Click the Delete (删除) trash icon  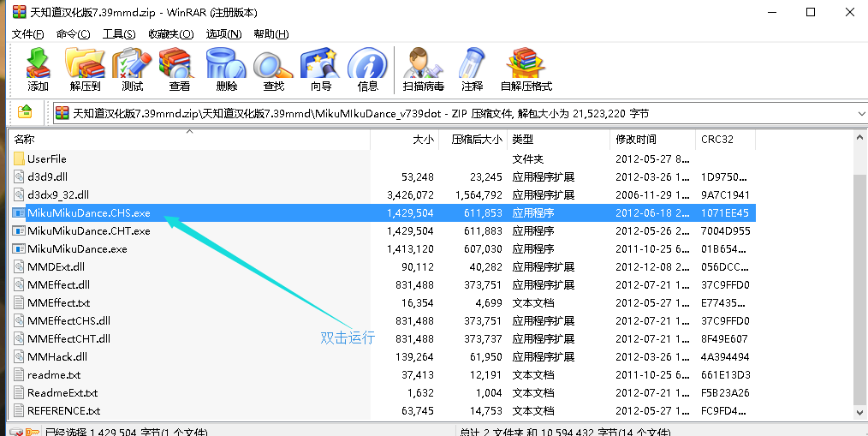[226, 69]
